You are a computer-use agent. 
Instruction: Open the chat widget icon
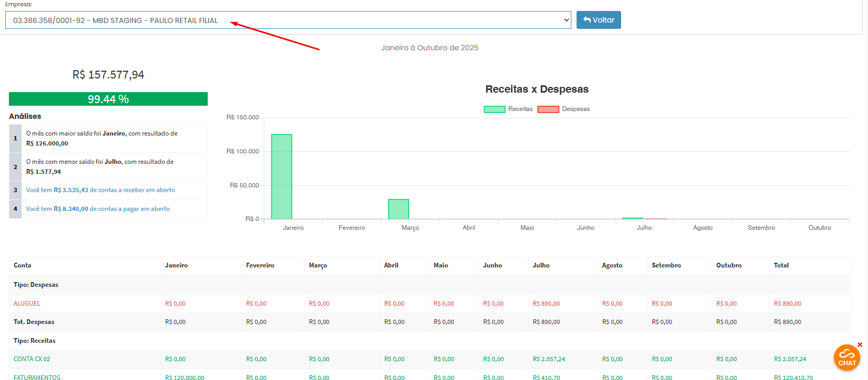tap(847, 357)
